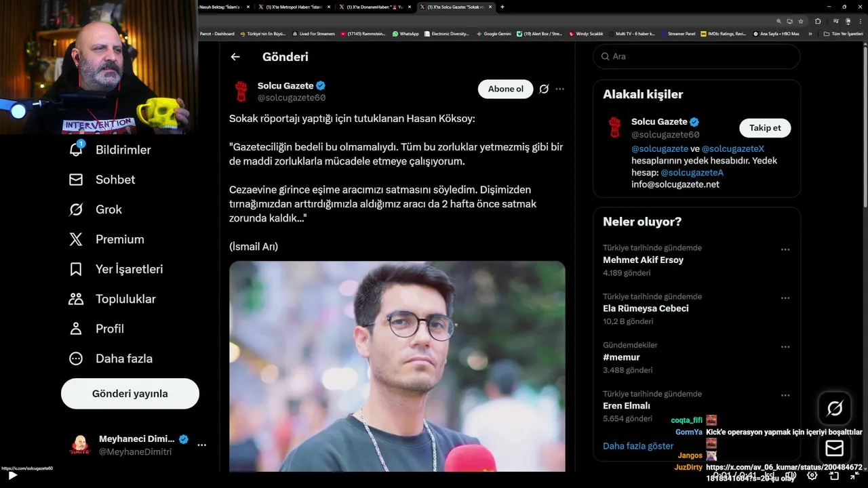Screen dimensions: 868x488
Task: Open Livad For Streamers bookmark
Action: [313, 33]
